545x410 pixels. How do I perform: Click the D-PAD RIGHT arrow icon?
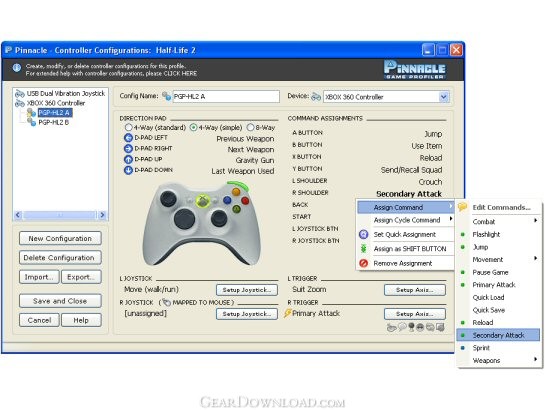point(128,148)
